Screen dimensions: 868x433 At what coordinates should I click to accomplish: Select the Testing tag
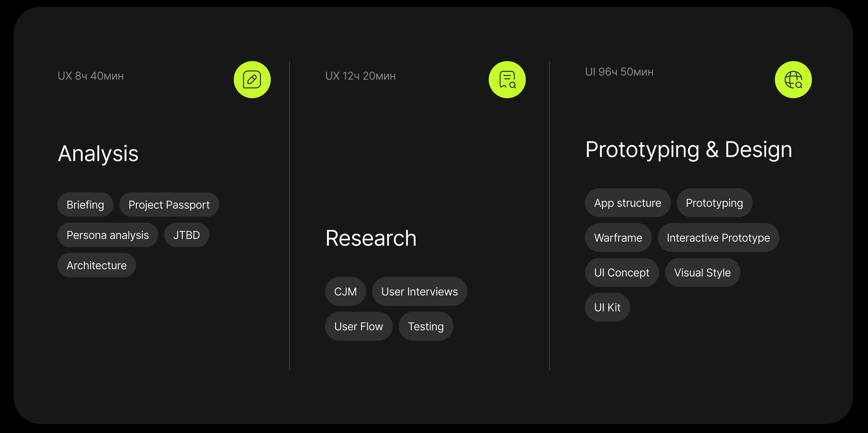tap(426, 326)
